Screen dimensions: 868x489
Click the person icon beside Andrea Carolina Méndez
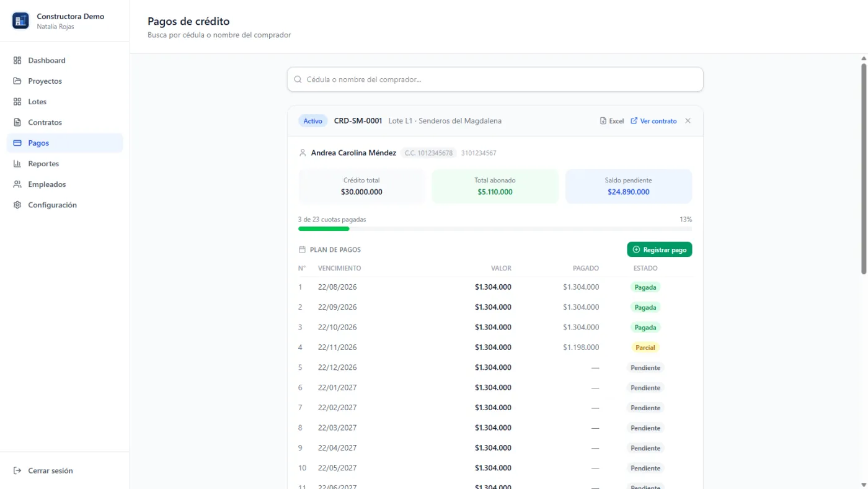pos(303,153)
